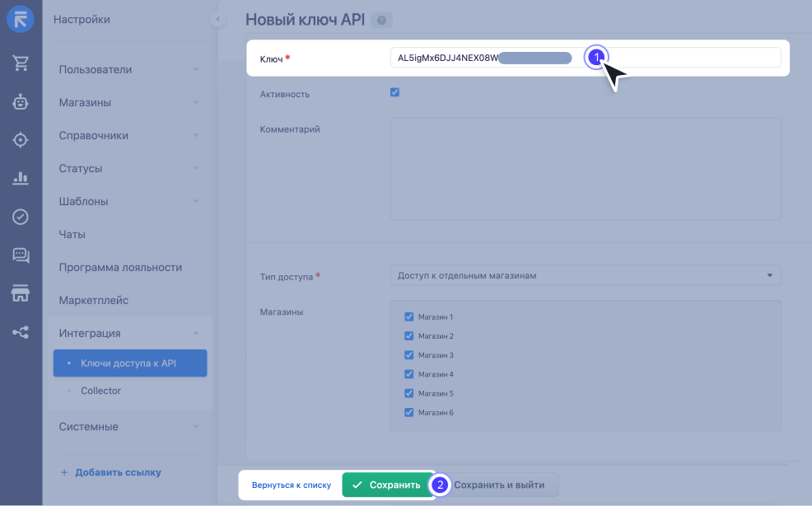Screen dimensions: 812x506
Task: Click the Вернуться к списку link
Action: (x=291, y=485)
